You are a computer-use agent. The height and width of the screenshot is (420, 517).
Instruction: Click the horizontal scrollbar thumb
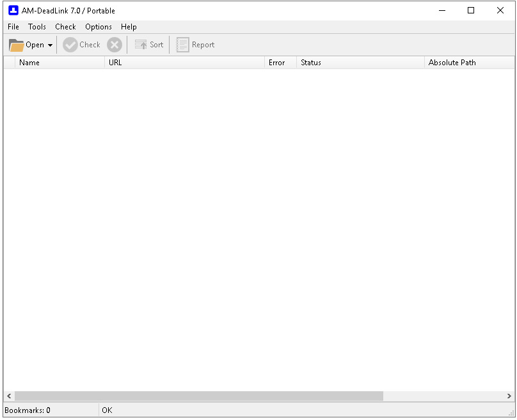click(x=199, y=396)
